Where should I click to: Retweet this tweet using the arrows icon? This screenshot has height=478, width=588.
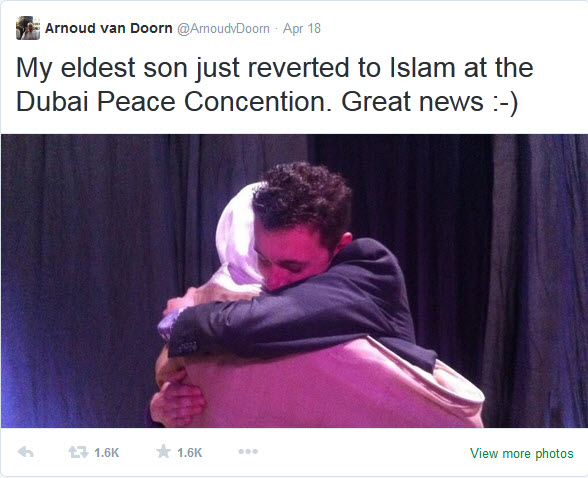click(x=78, y=452)
